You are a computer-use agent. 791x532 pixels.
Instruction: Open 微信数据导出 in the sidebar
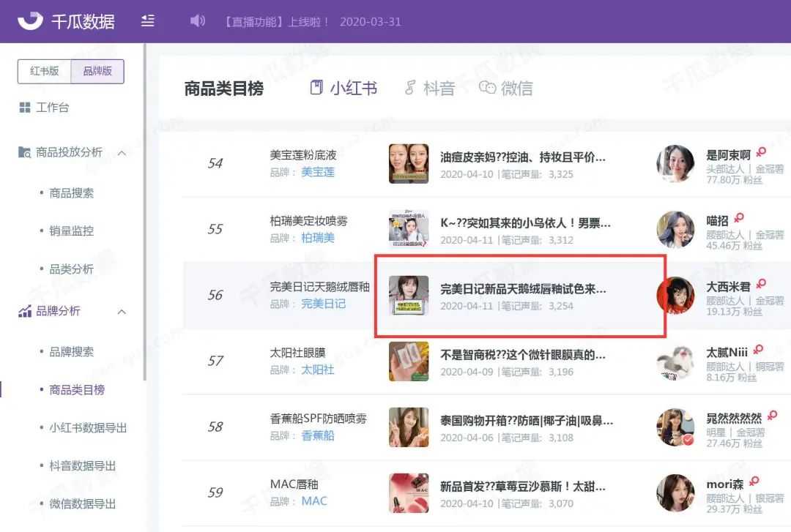[82, 503]
